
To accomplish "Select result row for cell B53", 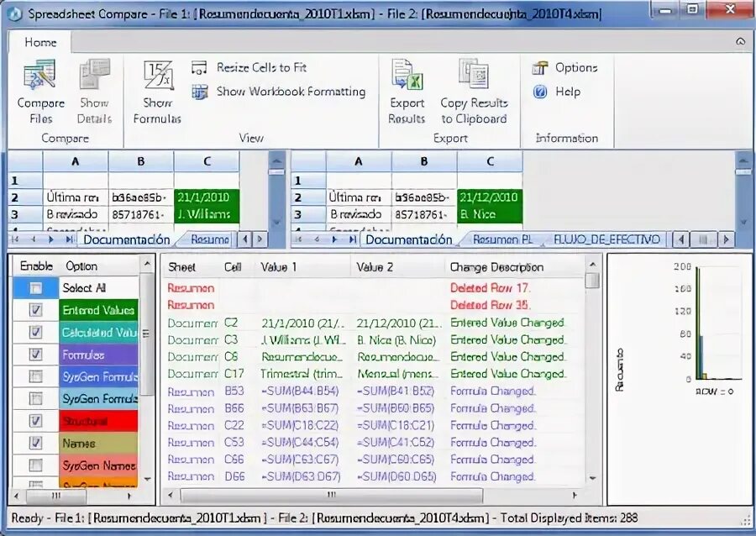I will 374,391.
